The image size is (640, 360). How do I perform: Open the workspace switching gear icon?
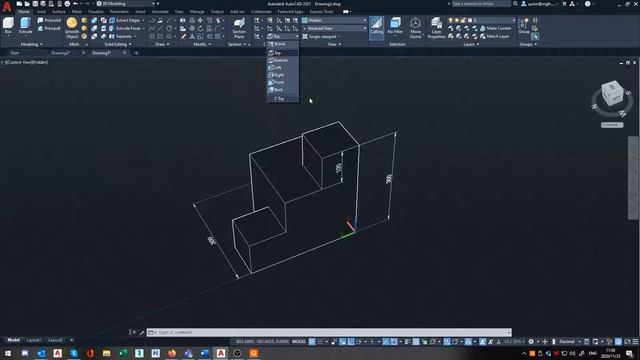tap(531, 342)
